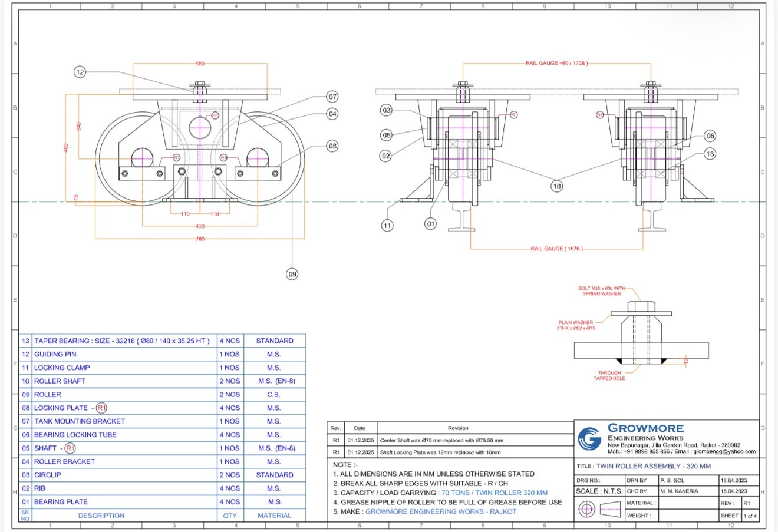Click the 'BEARING LOCKING TUBE' description cell
This screenshot has width=778, height=532.
click(125, 435)
